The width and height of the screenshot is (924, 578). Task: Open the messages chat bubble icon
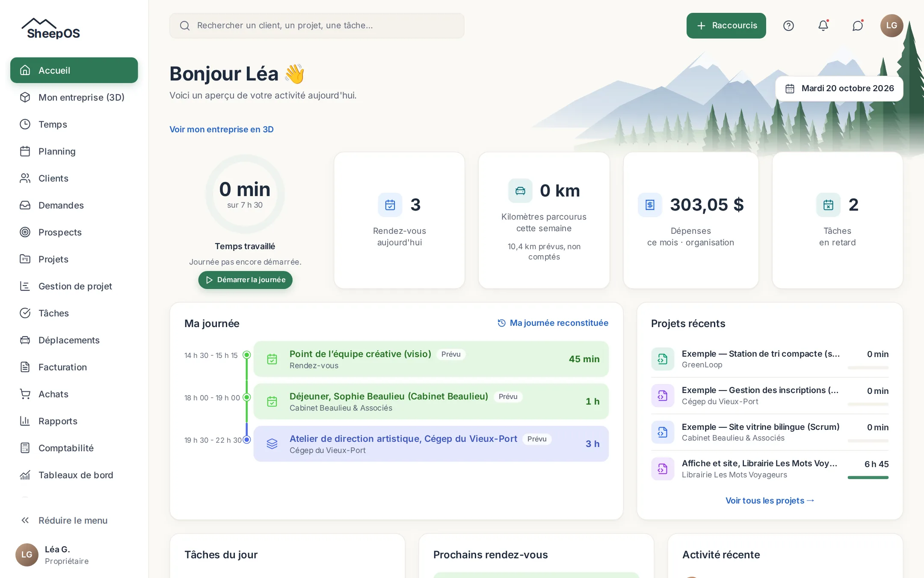click(x=858, y=26)
